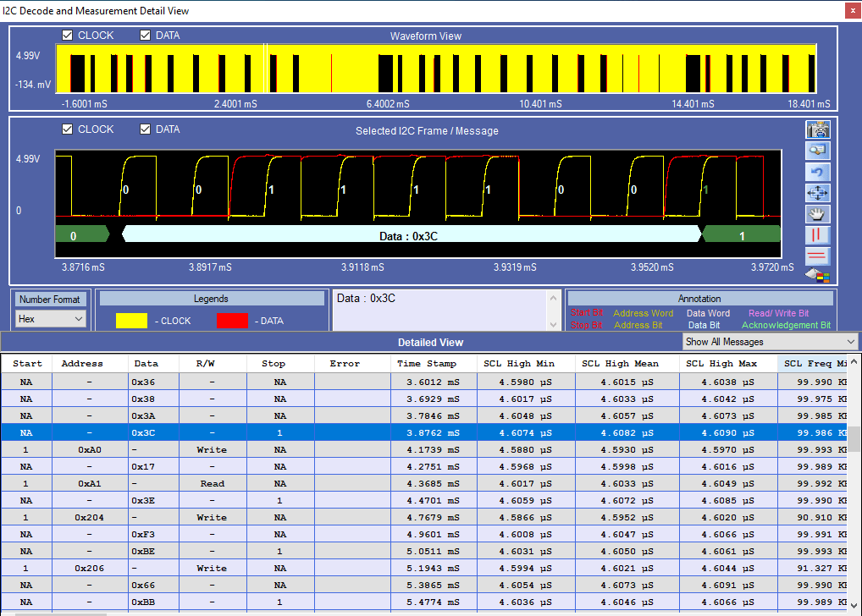Image resolution: width=862 pixels, height=616 pixels.
Task: Click the fit-to-view arrows icon
Action: (x=818, y=193)
